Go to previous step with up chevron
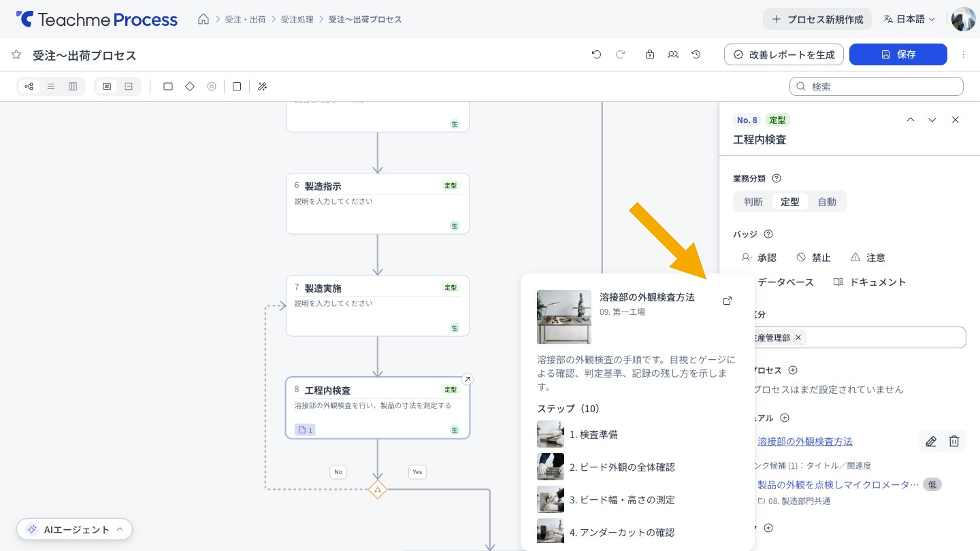 point(911,120)
